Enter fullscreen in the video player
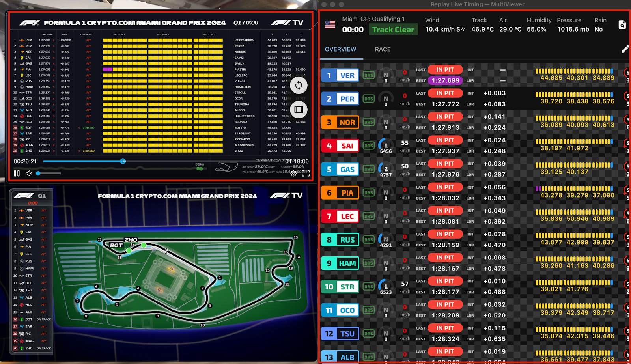 [306, 173]
